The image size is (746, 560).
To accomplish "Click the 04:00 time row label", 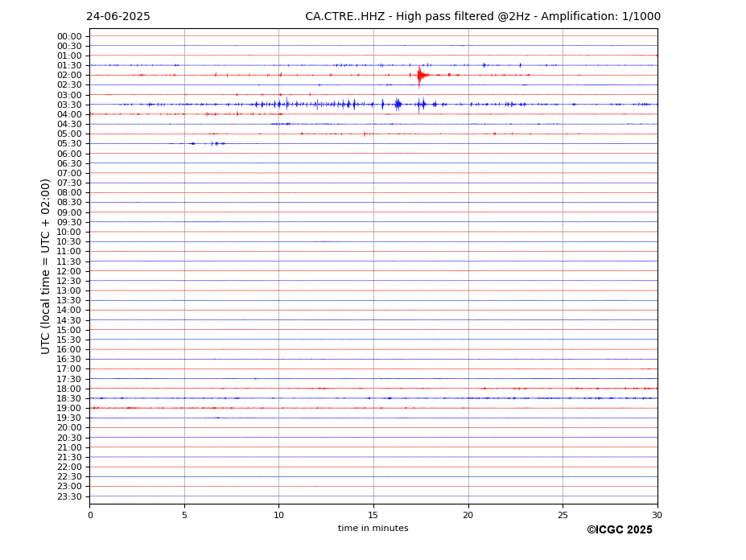I will pyautogui.click(x=69, y=115).
